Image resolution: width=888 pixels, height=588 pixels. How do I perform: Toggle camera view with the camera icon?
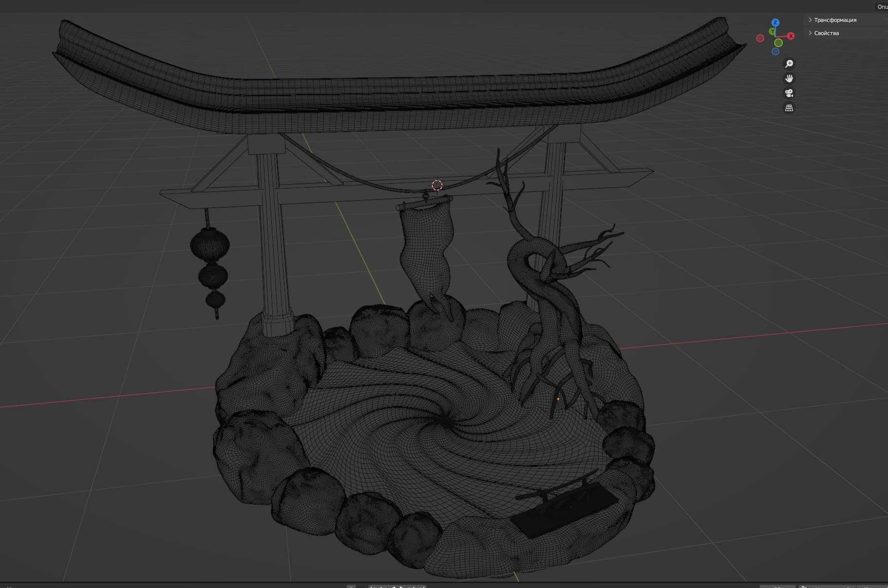click(789, 93)
